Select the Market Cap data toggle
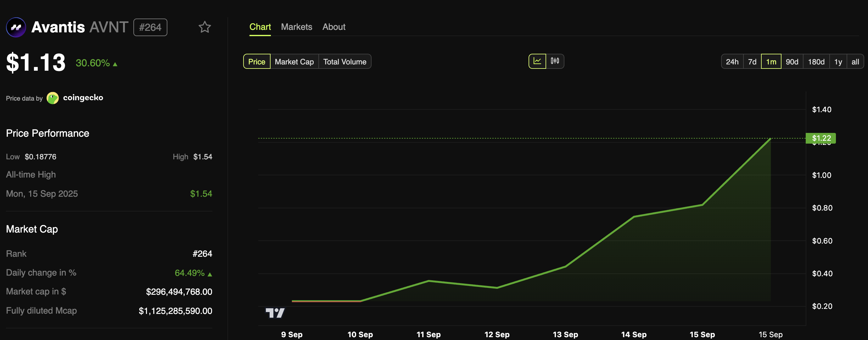The image size is (868, 340). point(294,62)
